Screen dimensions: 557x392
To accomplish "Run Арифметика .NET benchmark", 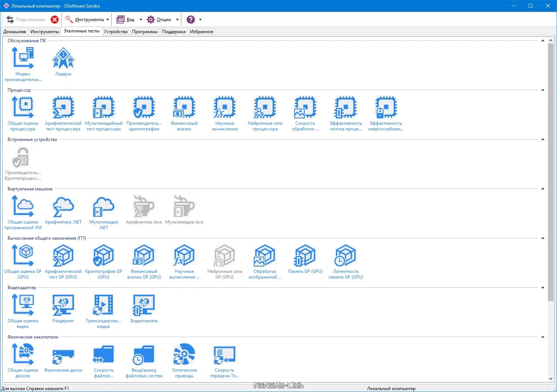I will tap(63, 210).
